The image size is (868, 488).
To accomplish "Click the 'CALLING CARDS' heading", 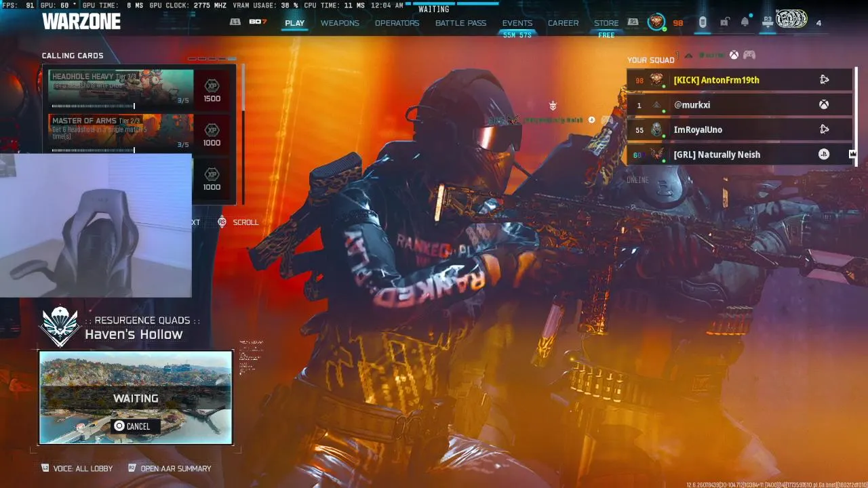I will click(x=73, y=56).
